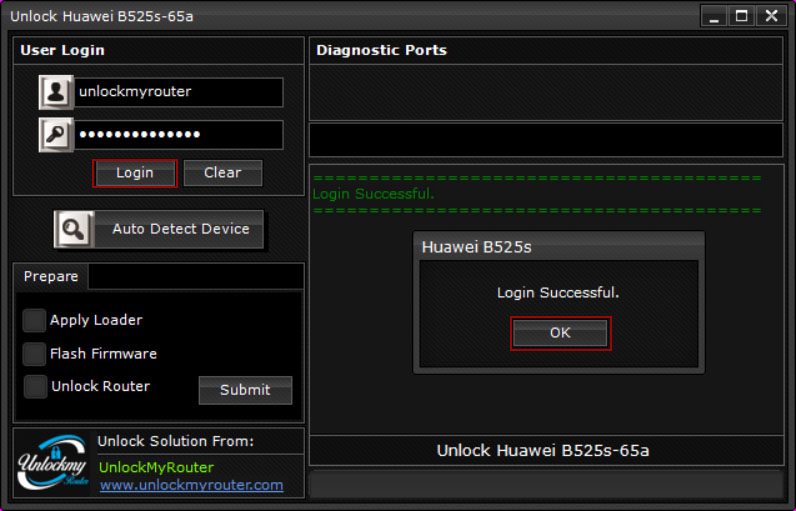The image size is (796, 511).
Task: Click the key icon beside password field
Action: (x=56, y=135)
